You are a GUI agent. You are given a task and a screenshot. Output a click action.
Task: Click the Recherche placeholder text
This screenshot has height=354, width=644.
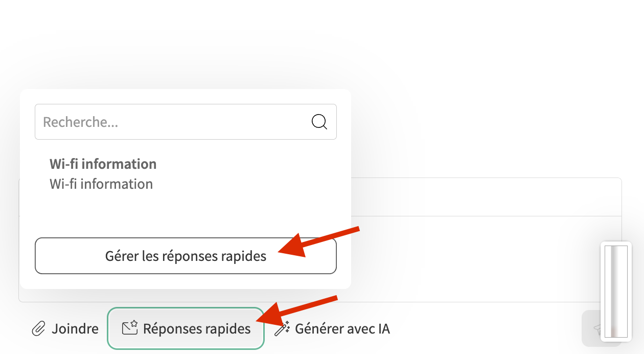tap(81, 122)
